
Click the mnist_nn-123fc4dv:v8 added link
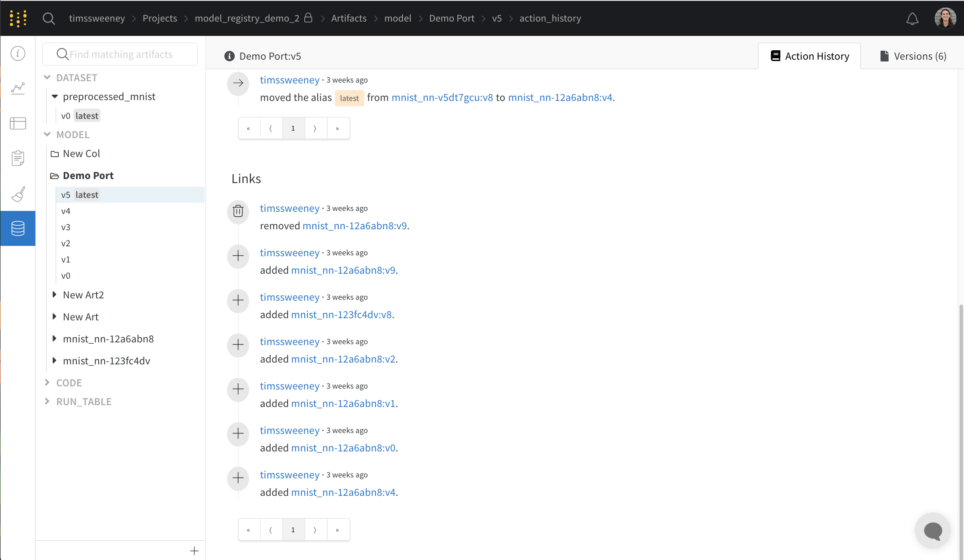click(341, 315)
